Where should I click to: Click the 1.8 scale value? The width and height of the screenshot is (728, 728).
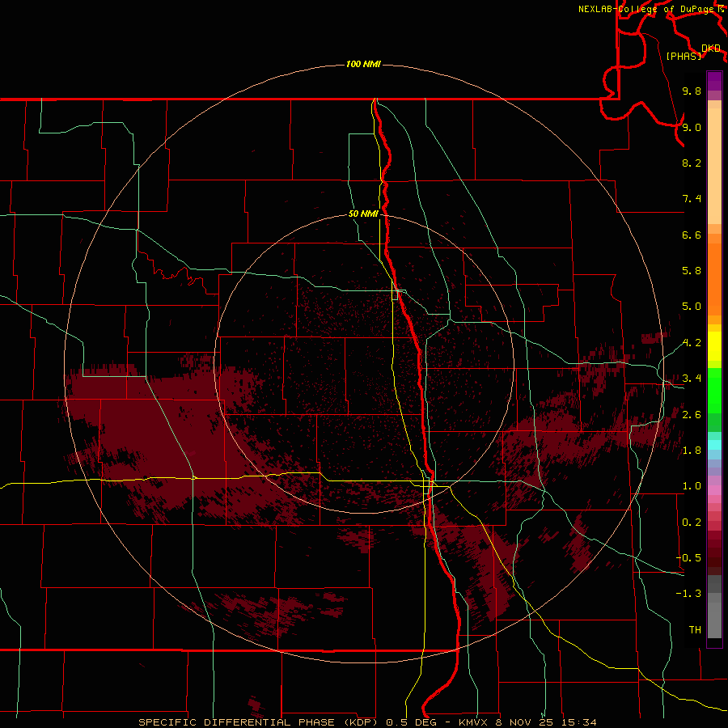coord(692,451)
